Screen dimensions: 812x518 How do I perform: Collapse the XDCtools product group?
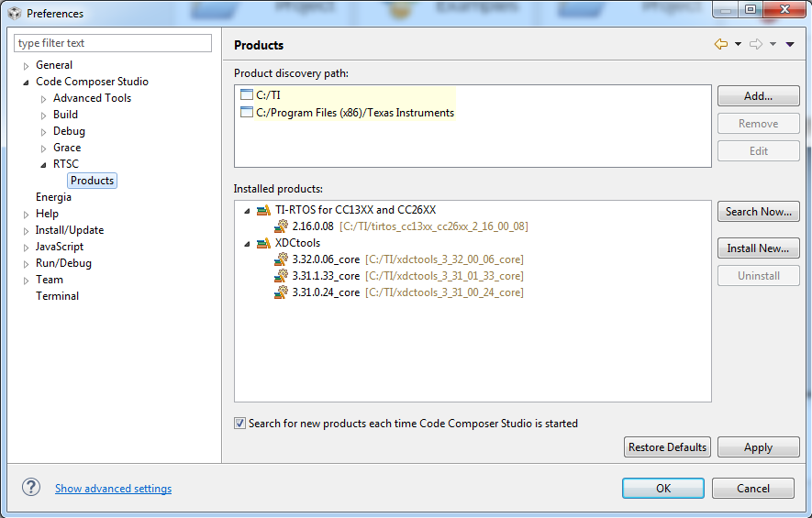247,244
